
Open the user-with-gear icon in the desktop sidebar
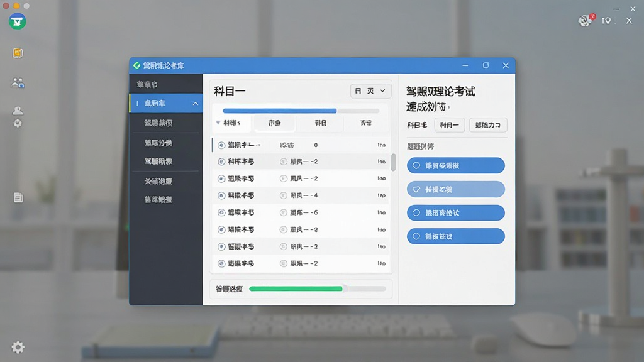18,117
